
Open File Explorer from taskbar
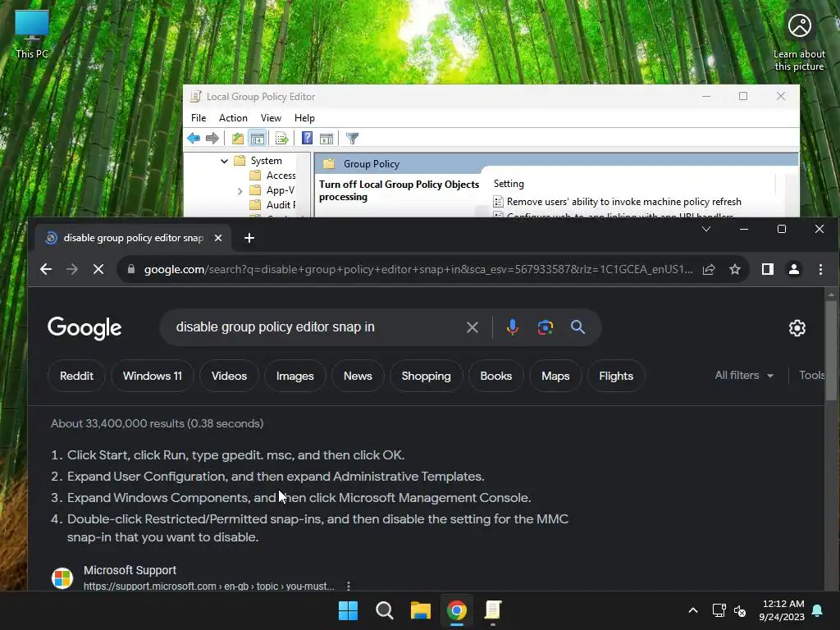[x=421, y=610]
